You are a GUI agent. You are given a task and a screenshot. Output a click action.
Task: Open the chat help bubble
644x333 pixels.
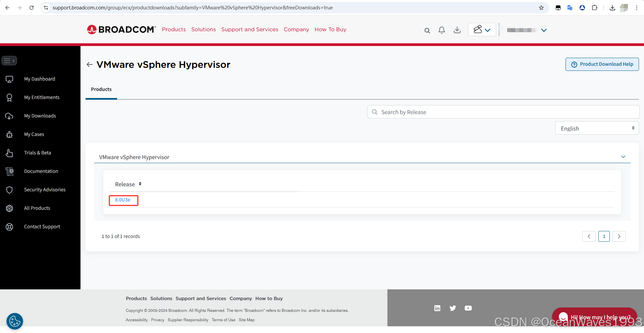point(594,317)
